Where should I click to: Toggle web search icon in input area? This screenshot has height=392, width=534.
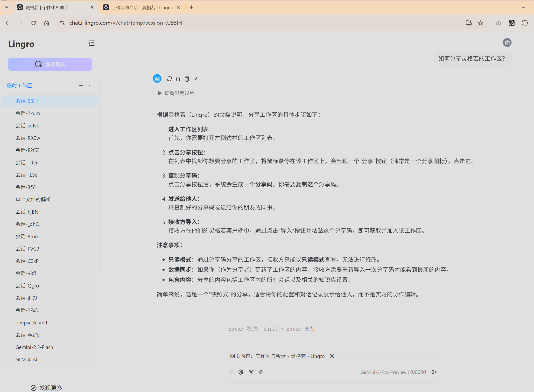click(251, 372)
